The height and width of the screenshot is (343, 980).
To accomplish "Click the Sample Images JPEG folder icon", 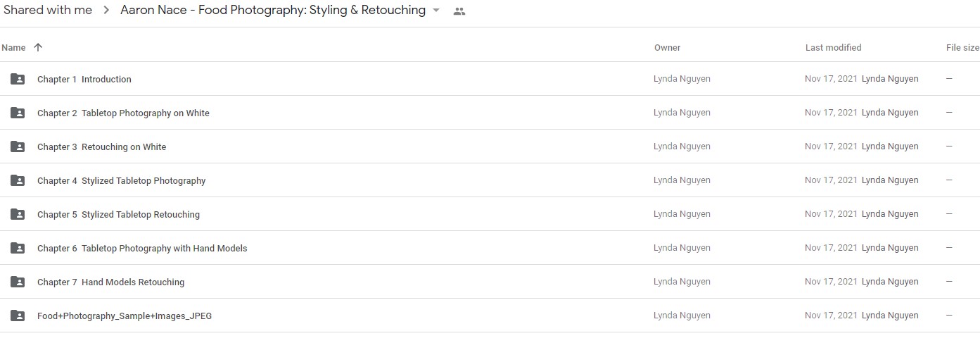I will click(18, 316).
